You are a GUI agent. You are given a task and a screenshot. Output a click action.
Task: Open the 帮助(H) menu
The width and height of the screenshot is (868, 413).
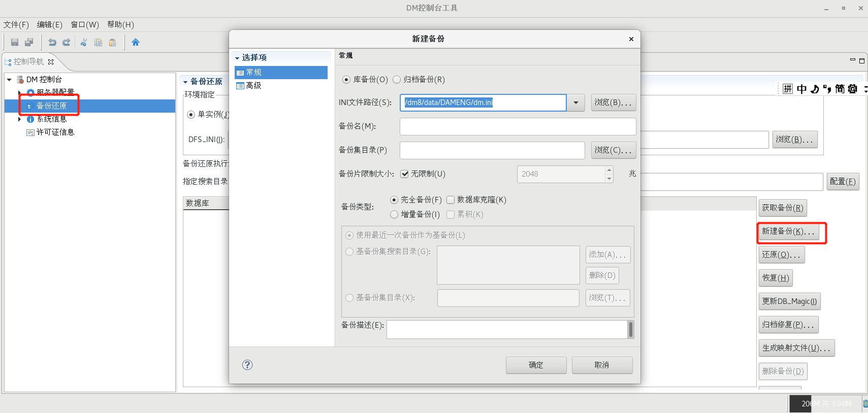coord(120,24)
